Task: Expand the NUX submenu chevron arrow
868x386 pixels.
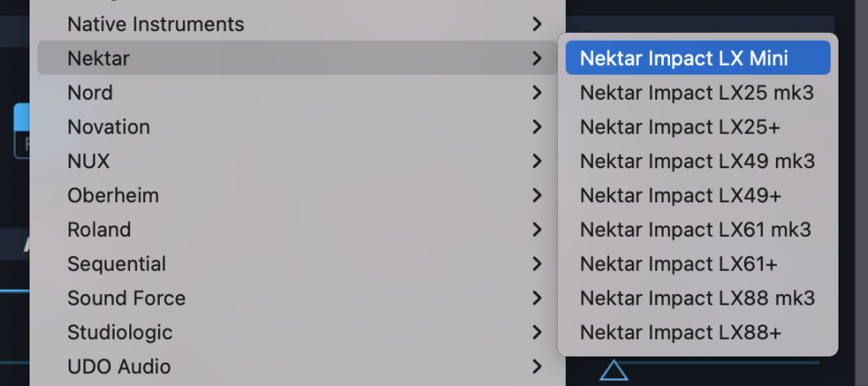Action: coord(537,161)
